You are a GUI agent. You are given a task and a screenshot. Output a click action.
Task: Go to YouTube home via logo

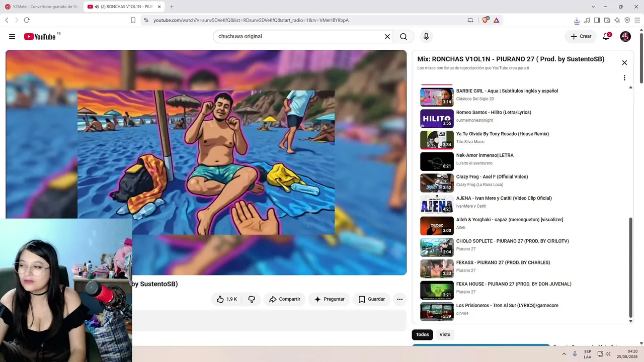[x=40, y=37]
